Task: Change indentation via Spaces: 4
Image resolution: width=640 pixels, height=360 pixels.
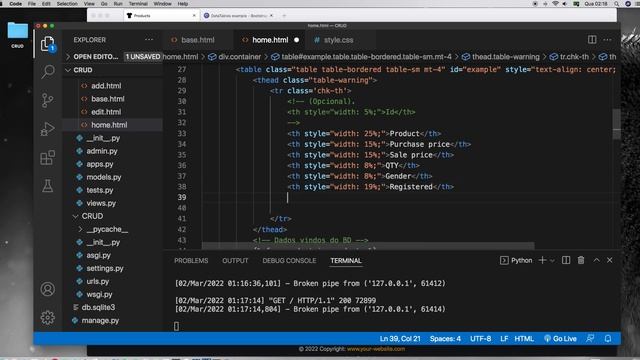Action: click(445, 338)
